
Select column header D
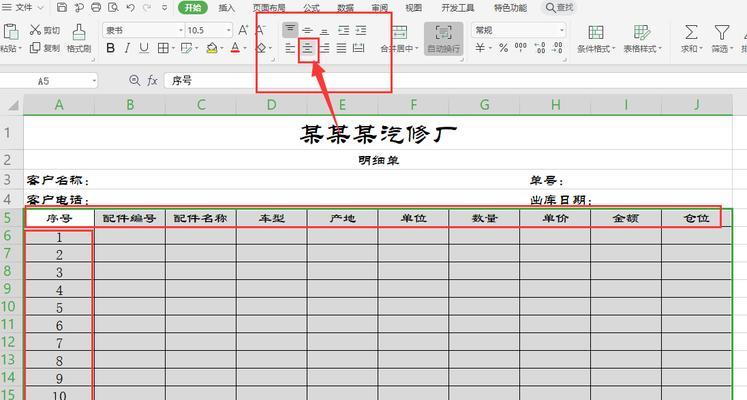272,105
